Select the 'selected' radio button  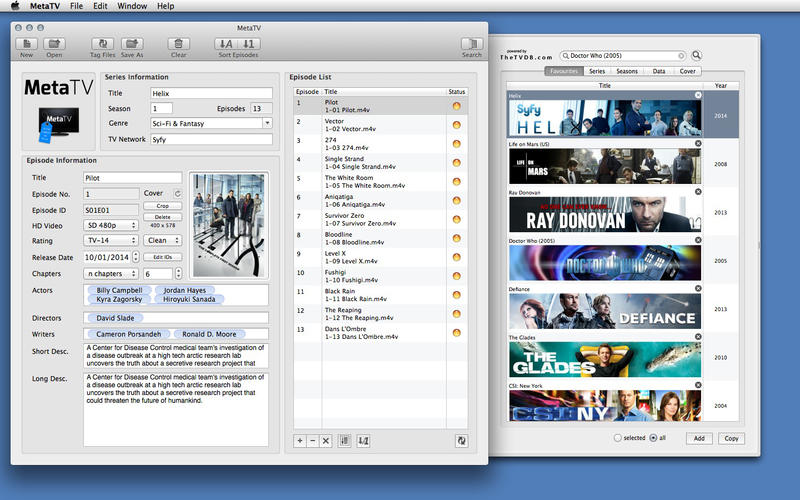[x=618, y=438]
